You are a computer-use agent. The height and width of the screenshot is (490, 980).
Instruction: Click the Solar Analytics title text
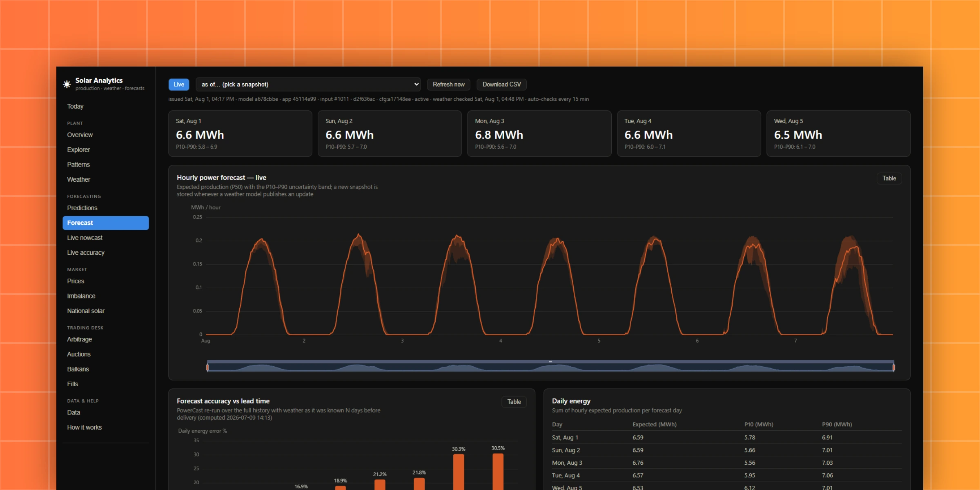[x=99, y=80]
